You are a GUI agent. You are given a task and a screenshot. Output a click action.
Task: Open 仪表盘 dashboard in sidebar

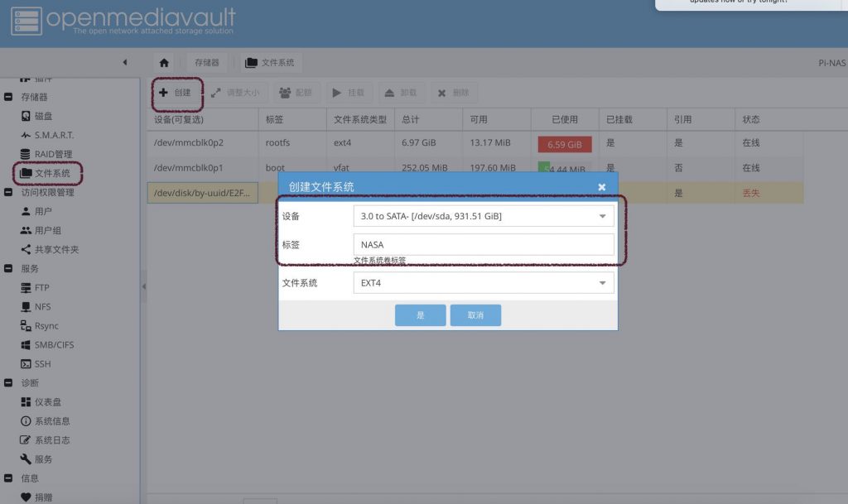tap(47, 402)
